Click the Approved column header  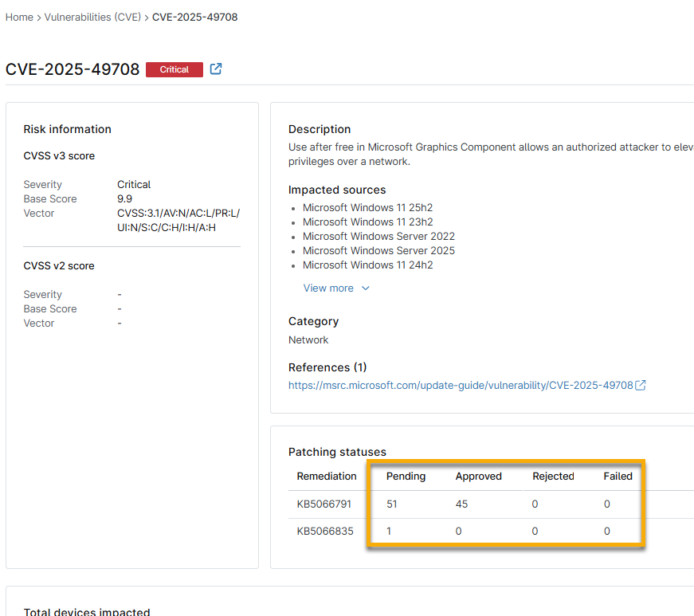tap(478, 477)
